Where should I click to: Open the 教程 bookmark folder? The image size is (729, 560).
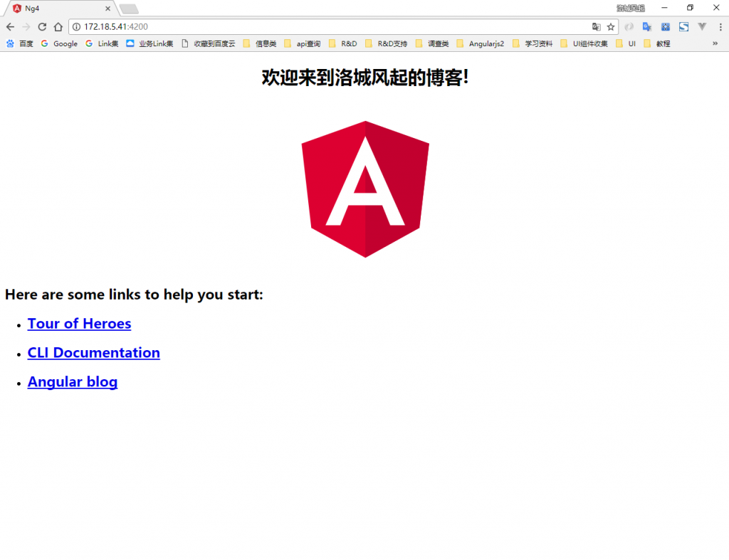click(x=657, y=43)
